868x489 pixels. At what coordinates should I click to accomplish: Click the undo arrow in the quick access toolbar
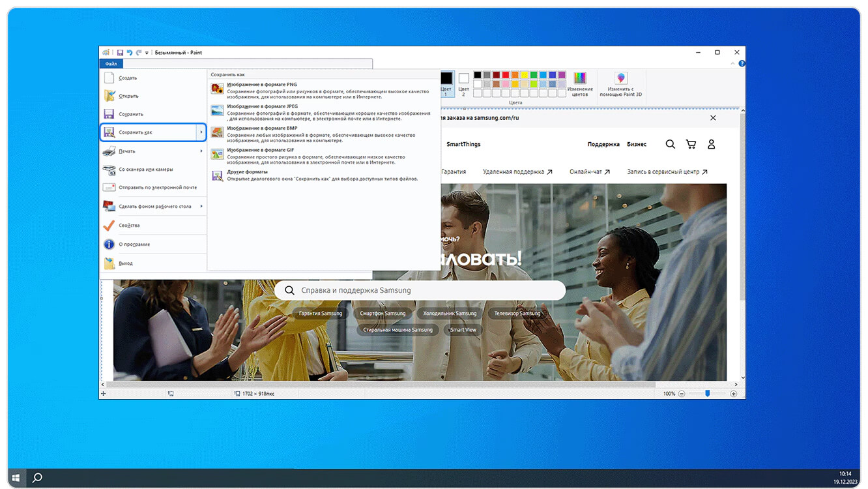pos(129,52)
